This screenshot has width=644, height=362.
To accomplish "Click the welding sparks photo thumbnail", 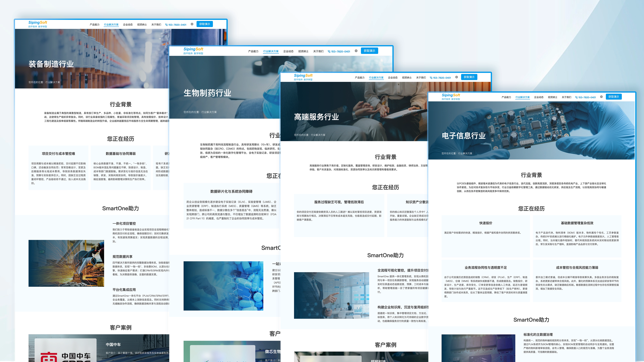I will [66, 263].
